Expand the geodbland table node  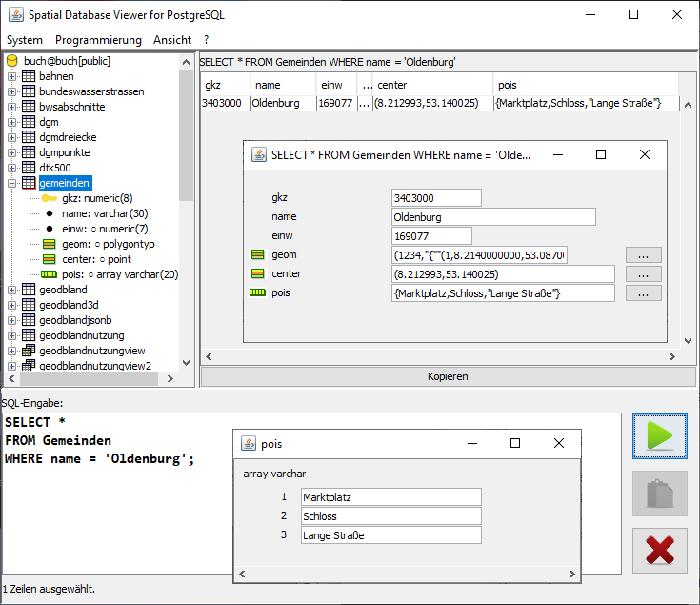(12, 290)
